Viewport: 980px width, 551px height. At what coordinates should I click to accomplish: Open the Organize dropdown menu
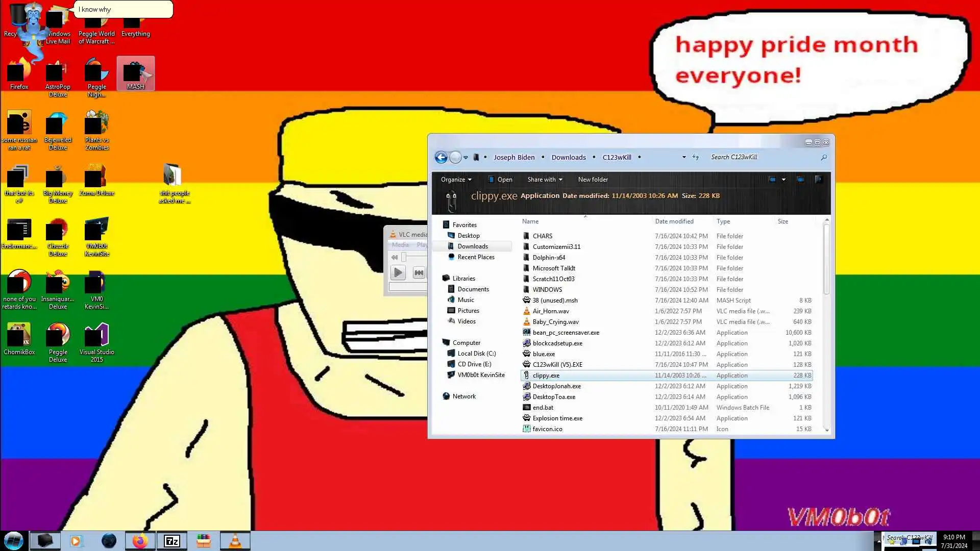[x=456, y=180]
